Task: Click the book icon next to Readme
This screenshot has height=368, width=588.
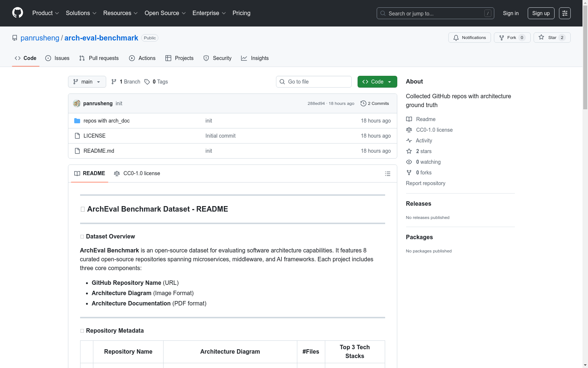Action: (x=409, y=119)
